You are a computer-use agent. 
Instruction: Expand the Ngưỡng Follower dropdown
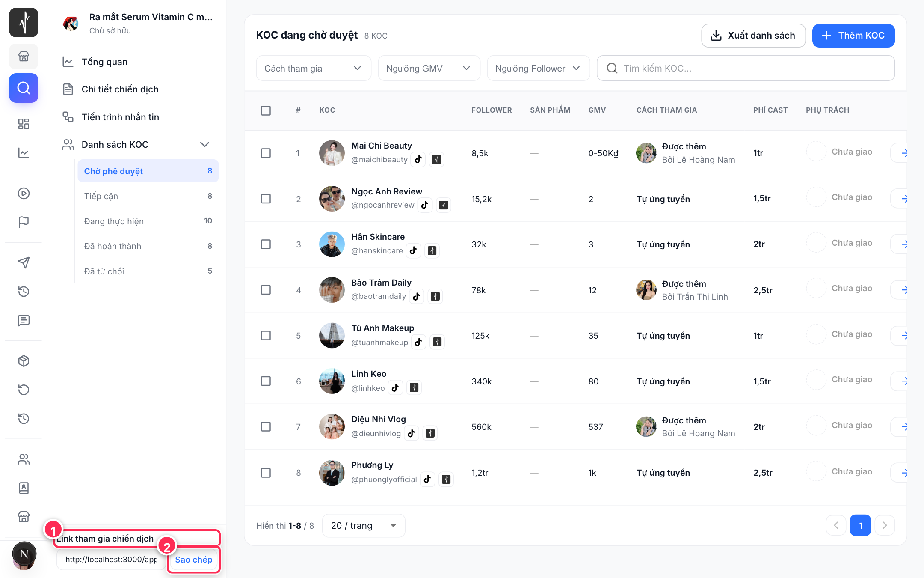point(538,68)
